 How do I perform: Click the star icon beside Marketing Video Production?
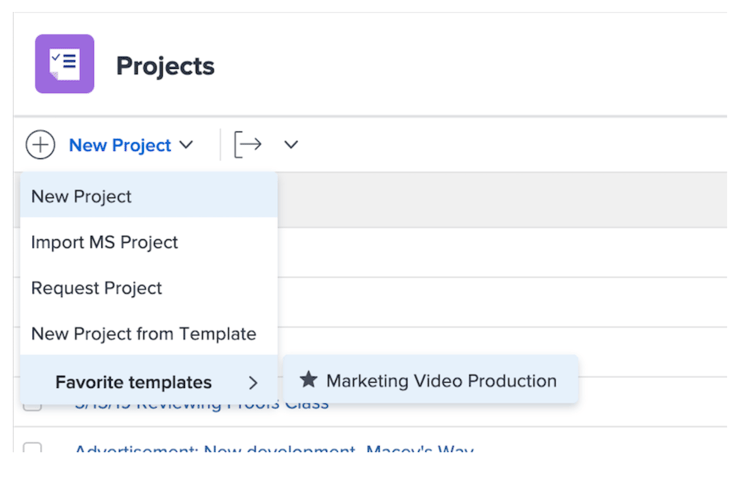[x=309, y=380]
